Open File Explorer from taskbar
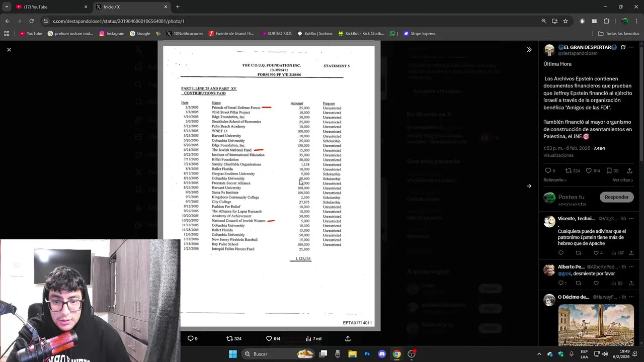The width and height of the screenshot is (644, 362). (x=352, y=354)
